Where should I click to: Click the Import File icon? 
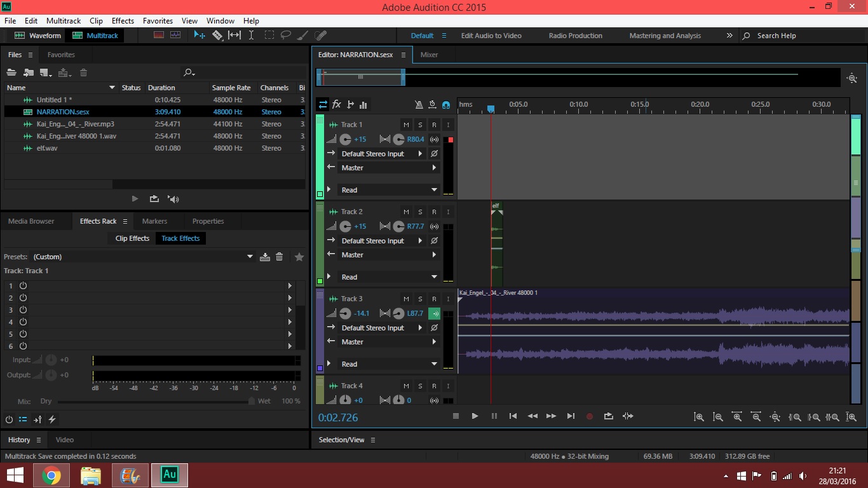29,73
